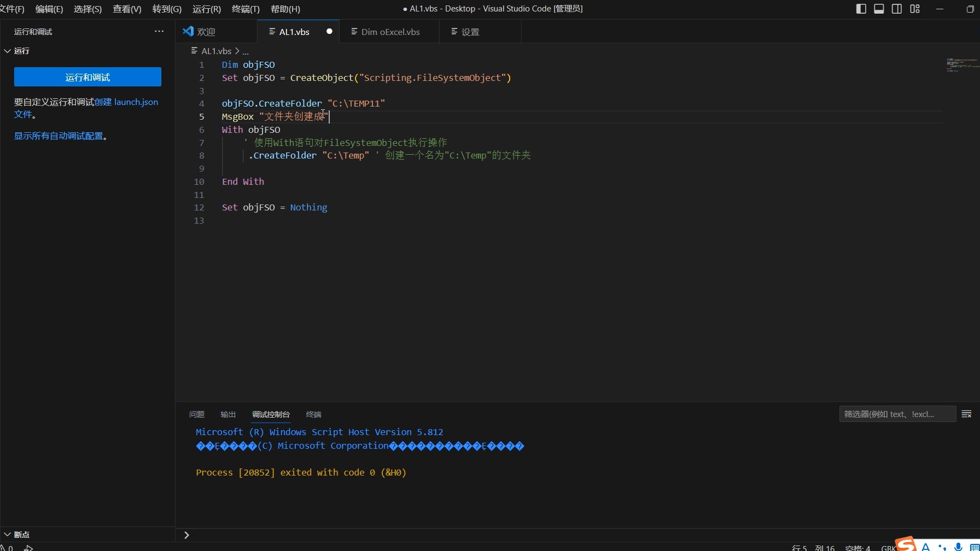Open the customize layout icon
This screenshot has width=980, height=551.
pos(915,9)
